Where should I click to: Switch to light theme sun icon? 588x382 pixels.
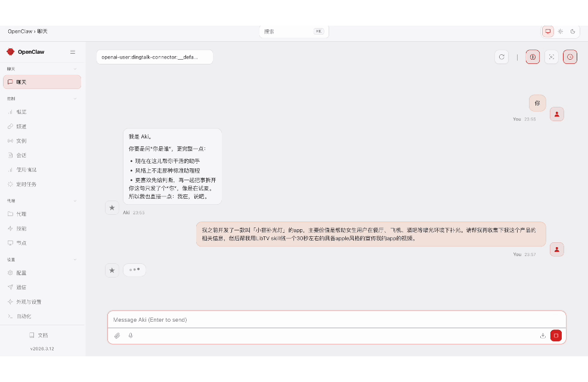(x=560, y=32)
